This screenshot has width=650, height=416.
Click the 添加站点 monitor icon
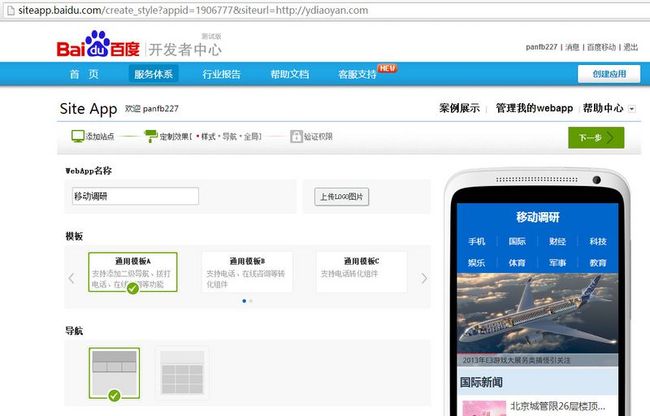coord(78,136)
